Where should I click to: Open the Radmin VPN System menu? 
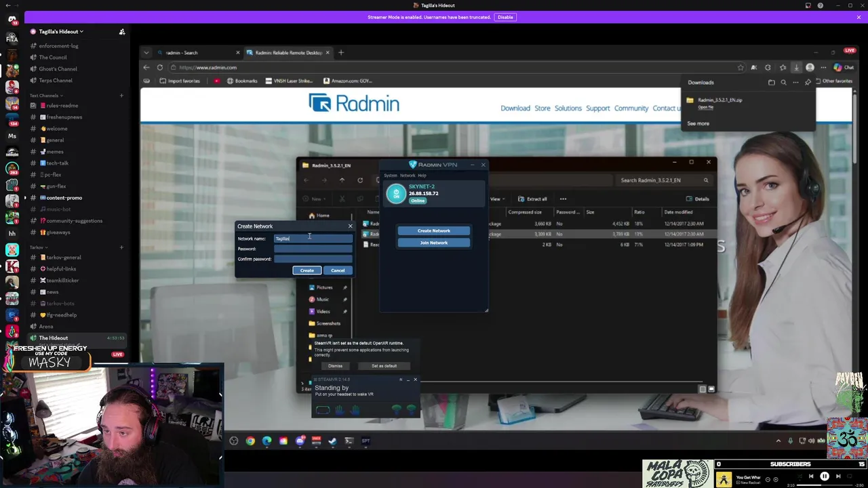[x=391, y=176]
